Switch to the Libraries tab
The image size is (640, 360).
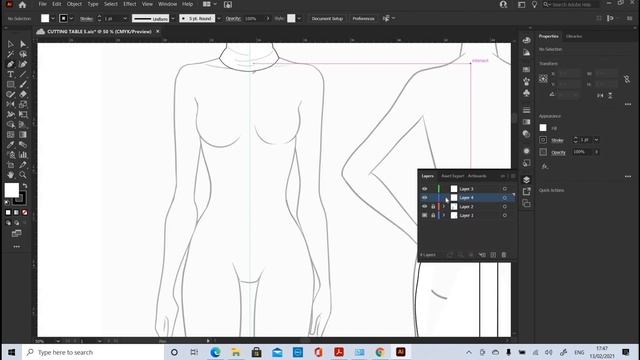point(574,36)
